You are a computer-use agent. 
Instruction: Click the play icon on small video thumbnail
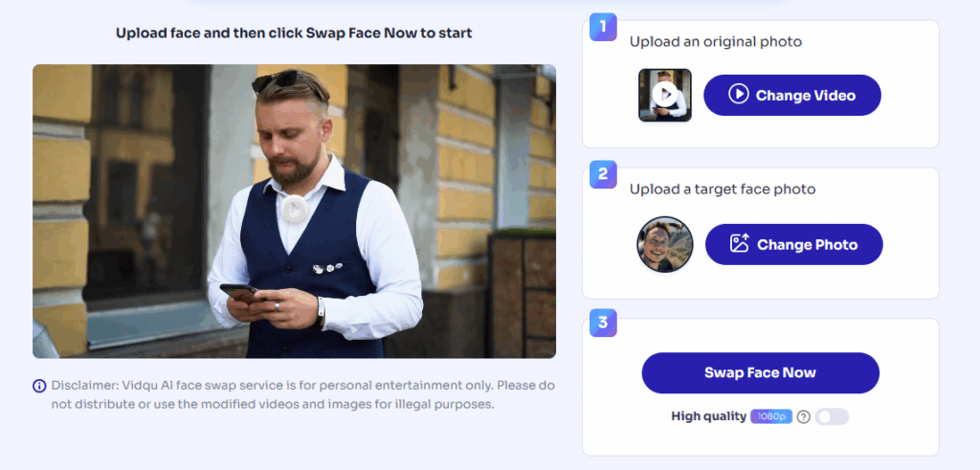665,95
